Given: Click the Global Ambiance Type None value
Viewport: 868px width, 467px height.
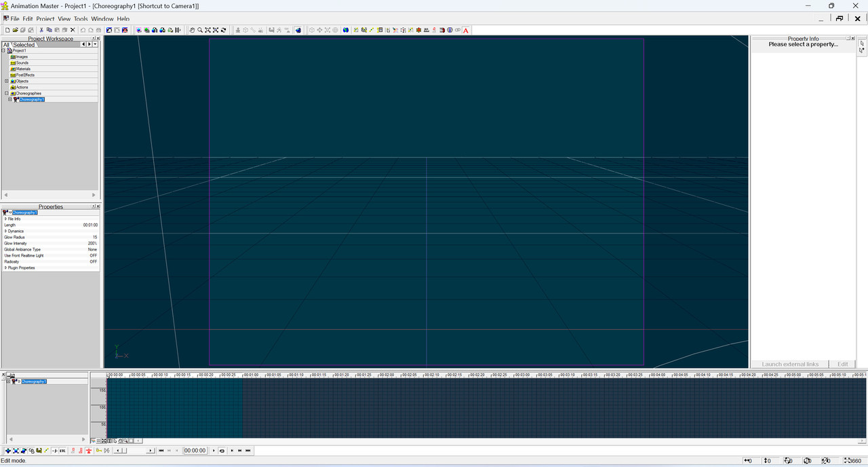Looking at the screenshot, I should tap(92, 249).
